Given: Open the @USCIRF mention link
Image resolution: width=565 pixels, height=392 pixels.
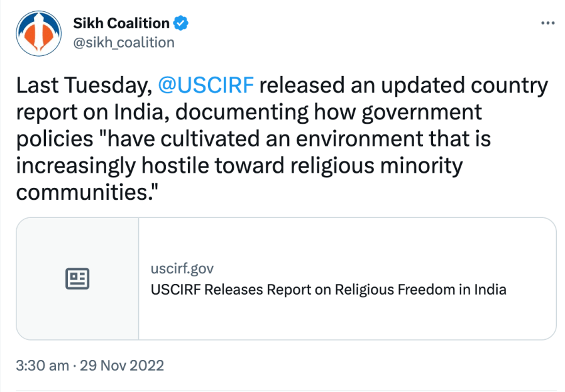Looking at the screenshot, I should tap(206, 85).
